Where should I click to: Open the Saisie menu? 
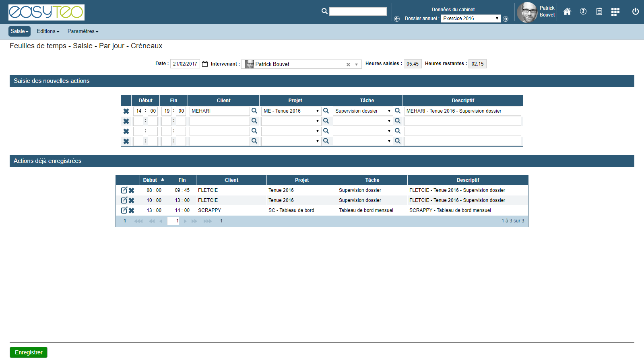pos(19,31)
